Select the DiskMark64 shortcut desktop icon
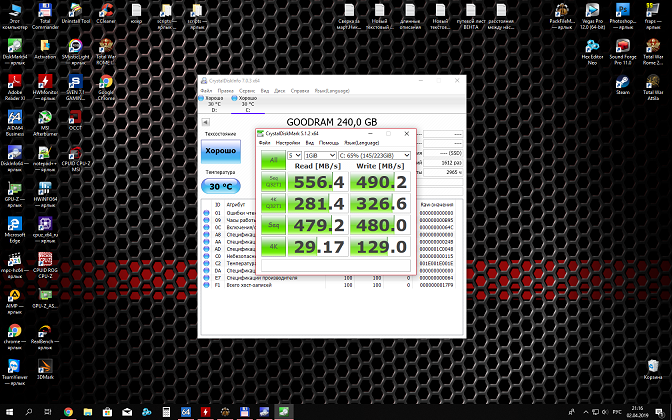This screenshot has width=672, height=420. [15, 52]
